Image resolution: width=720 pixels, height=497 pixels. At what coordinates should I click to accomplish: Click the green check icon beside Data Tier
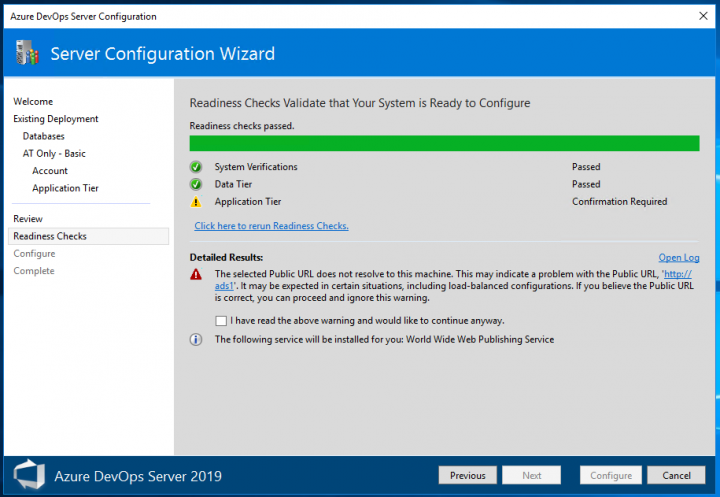pyautogui.click(x=196, y=184)
